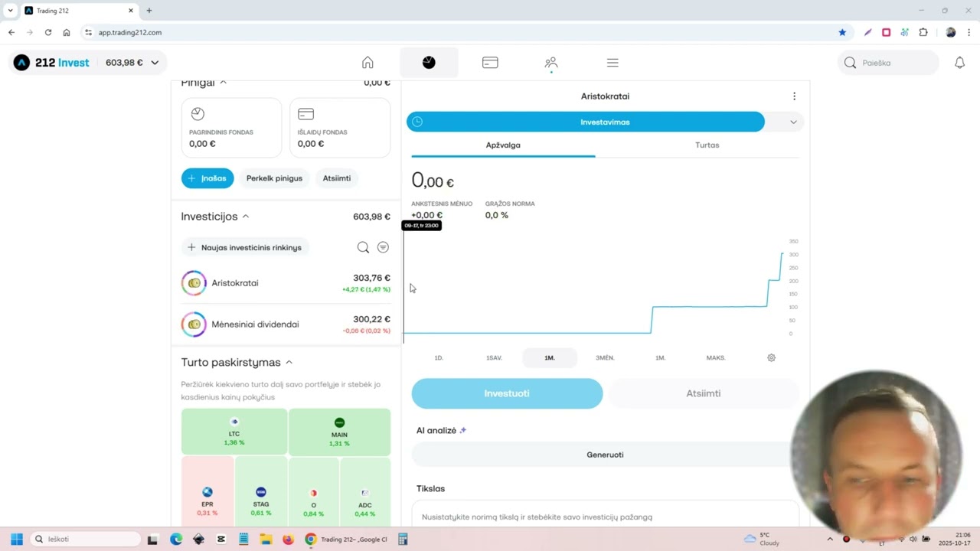
Task: Click the pink square extension icon
Action: 886,32
